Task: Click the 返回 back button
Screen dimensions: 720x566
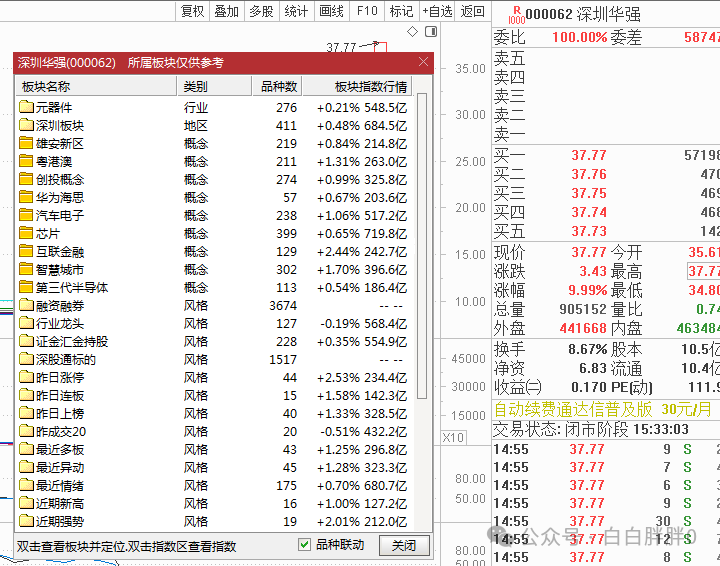Action: tap(472, 11)
